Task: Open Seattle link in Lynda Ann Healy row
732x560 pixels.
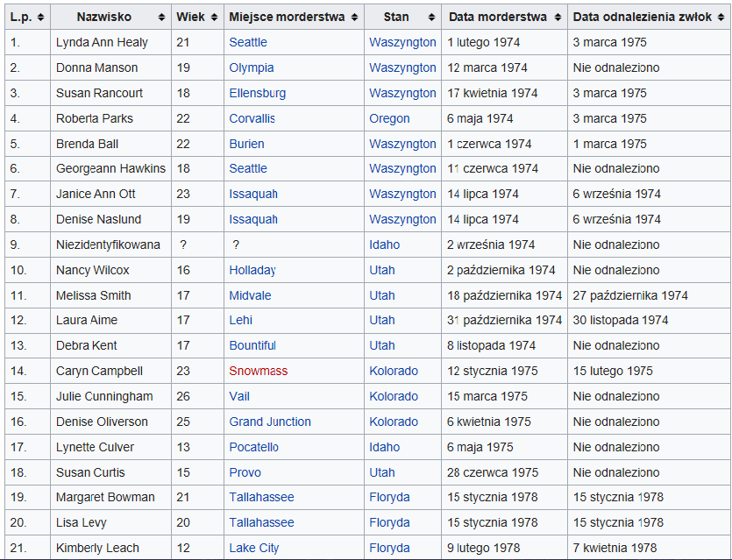Action: tap(248, 42)
